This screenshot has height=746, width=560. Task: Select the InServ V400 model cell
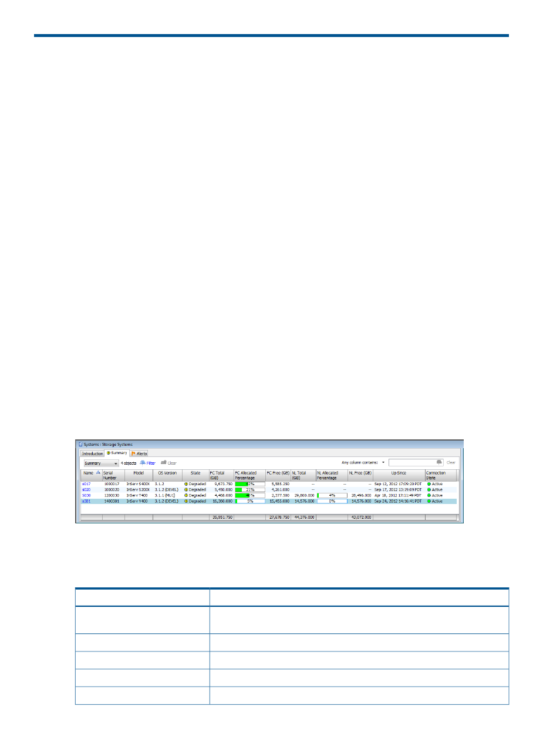(x=137, y=502)
